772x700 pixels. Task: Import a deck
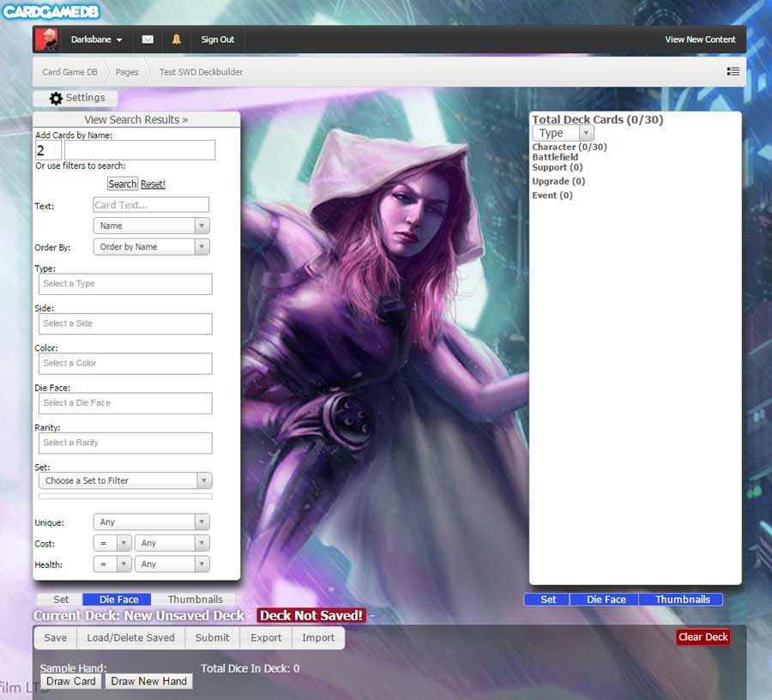[318, 638]
